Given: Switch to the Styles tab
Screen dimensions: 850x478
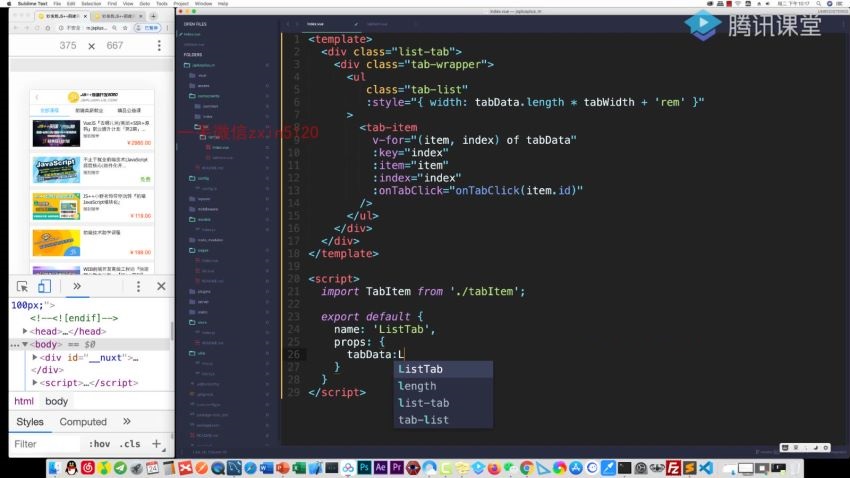Looking at the screenshot, I should tap(30, 422).
